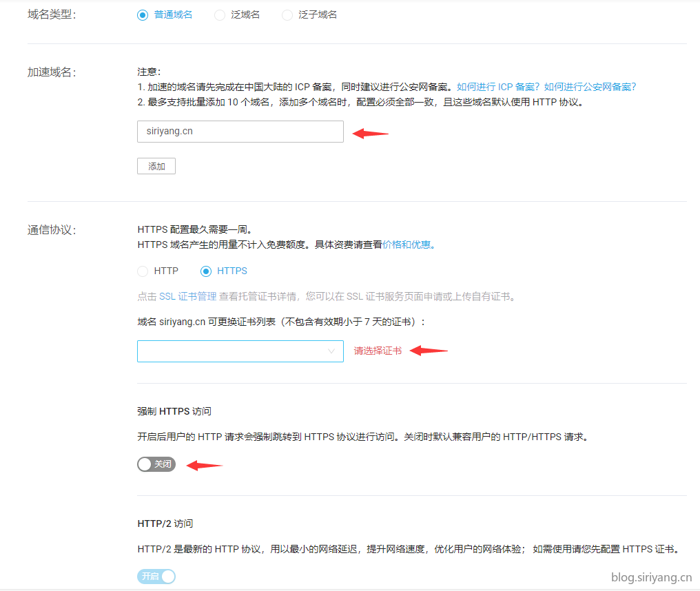
Task: Click the red arrow beside the 关闭 toggle
Action: (x=205, y=466)
